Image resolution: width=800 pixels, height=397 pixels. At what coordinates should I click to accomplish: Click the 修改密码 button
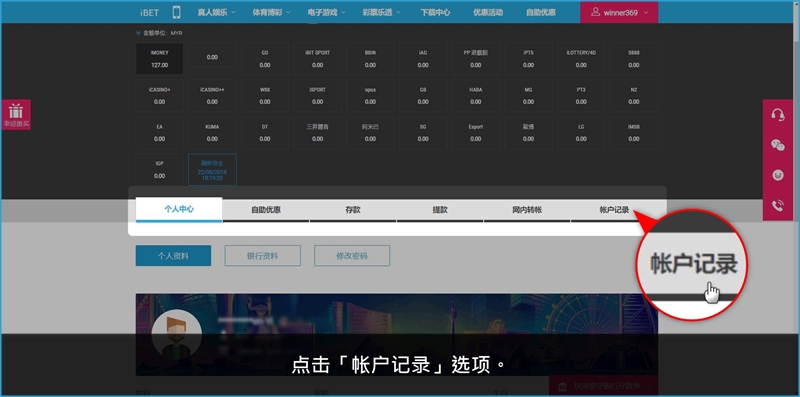click(x=352, y=256)
